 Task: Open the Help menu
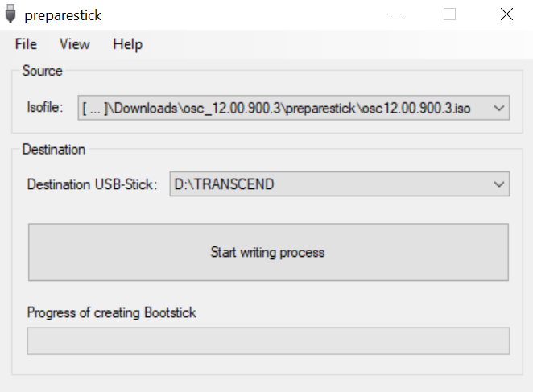[x=127, y=44]
